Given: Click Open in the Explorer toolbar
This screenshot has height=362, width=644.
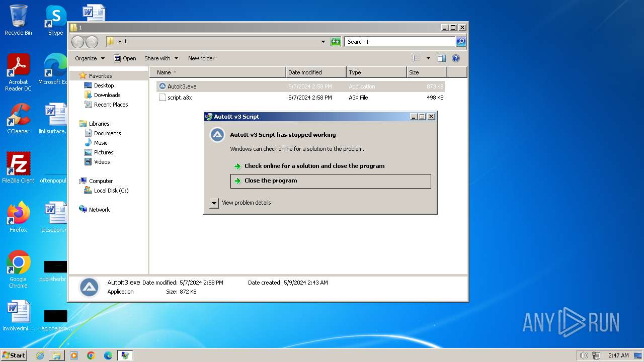Looking at the screenshot, I should (x=125, y=58).
